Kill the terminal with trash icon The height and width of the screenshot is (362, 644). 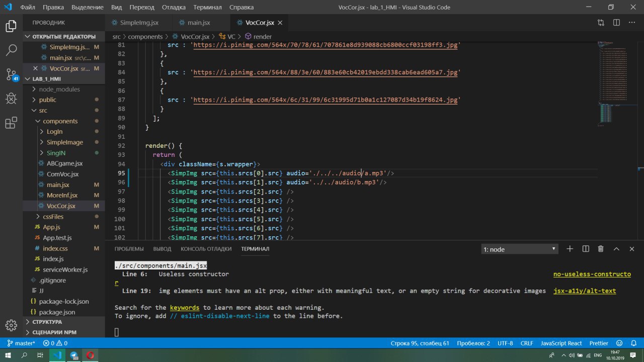(x=601, y=249)
